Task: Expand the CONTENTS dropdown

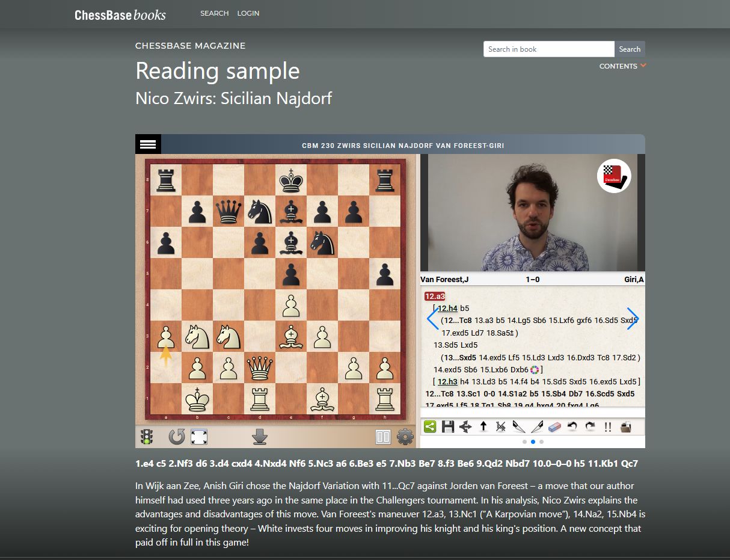Action: tap(622, 66)
